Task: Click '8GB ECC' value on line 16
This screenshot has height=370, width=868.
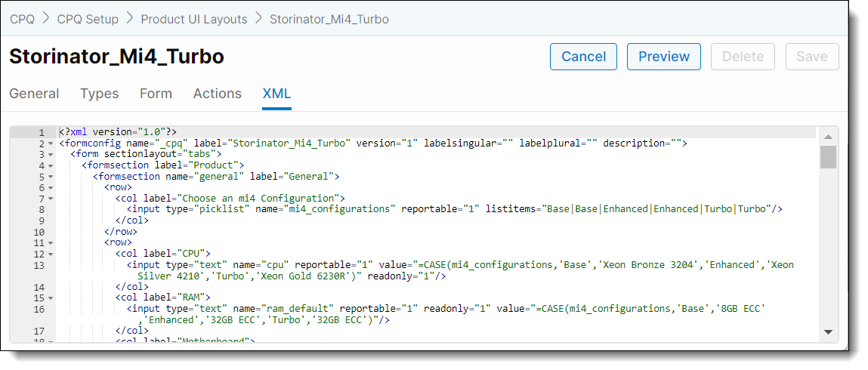Action: (740, 309)
